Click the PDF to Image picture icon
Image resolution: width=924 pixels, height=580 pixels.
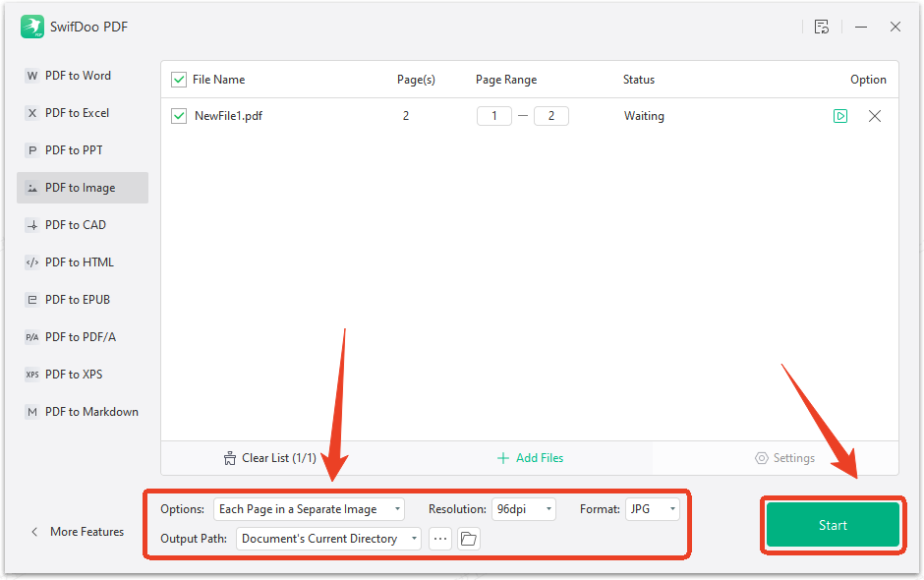[x=32, y=188]
